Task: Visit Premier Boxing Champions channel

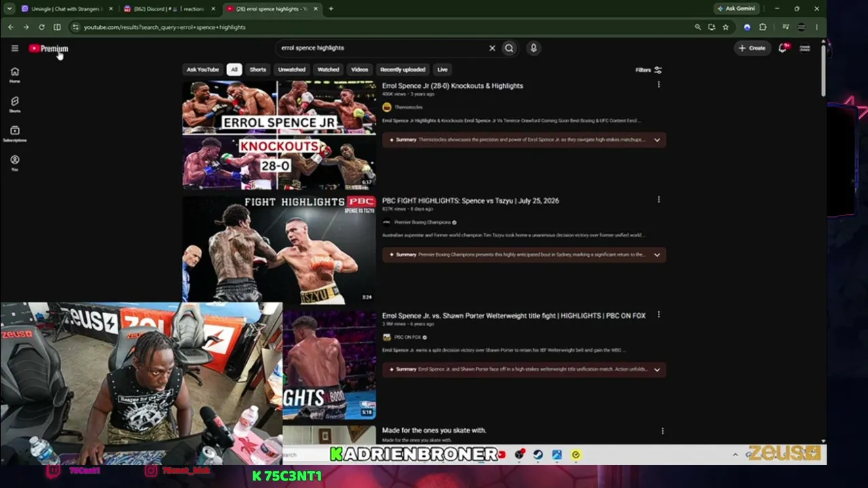Action: [422, 222]
